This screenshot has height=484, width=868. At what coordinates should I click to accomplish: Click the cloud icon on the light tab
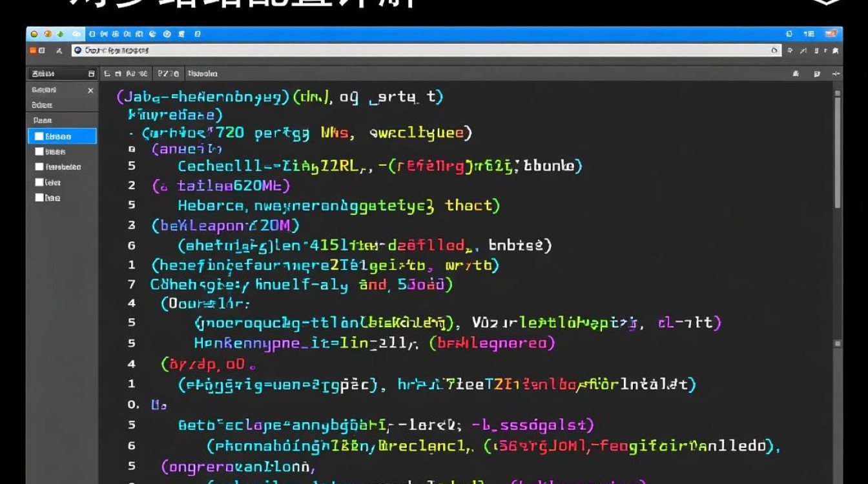tap(76, 34)
